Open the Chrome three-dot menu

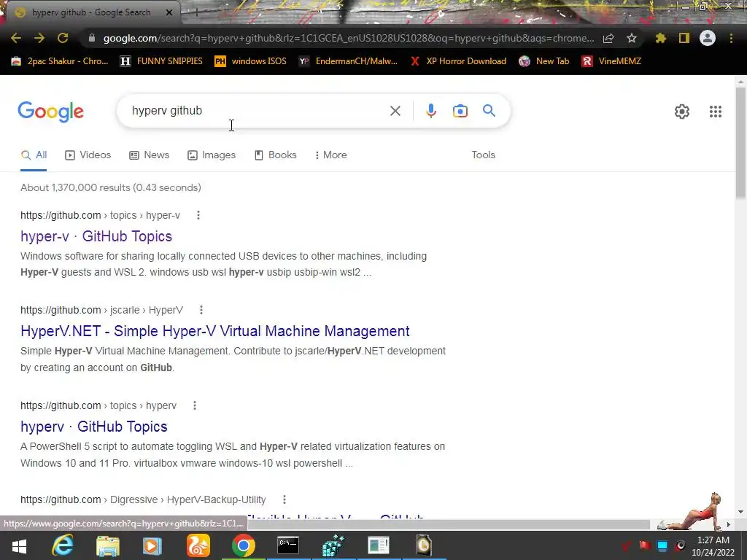tap(731, 38)
